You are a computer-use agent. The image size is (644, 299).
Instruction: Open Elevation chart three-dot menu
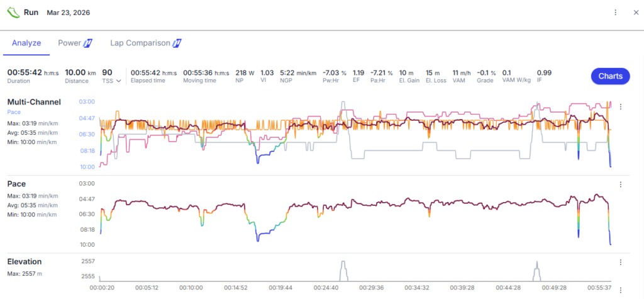(x=621, y=262)
